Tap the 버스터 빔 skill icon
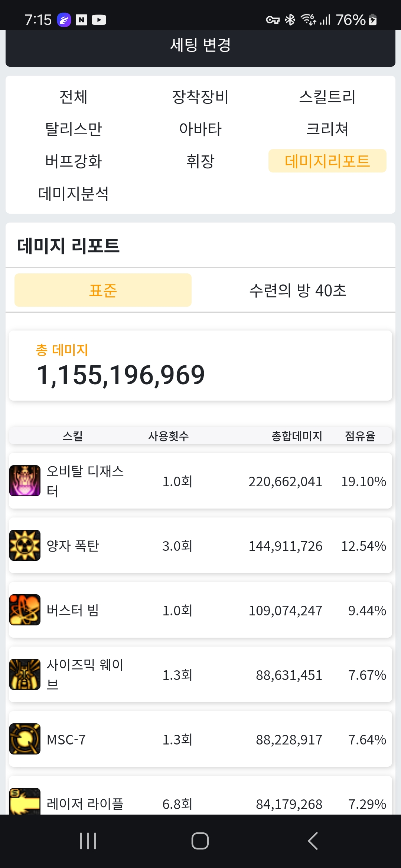 25,610
